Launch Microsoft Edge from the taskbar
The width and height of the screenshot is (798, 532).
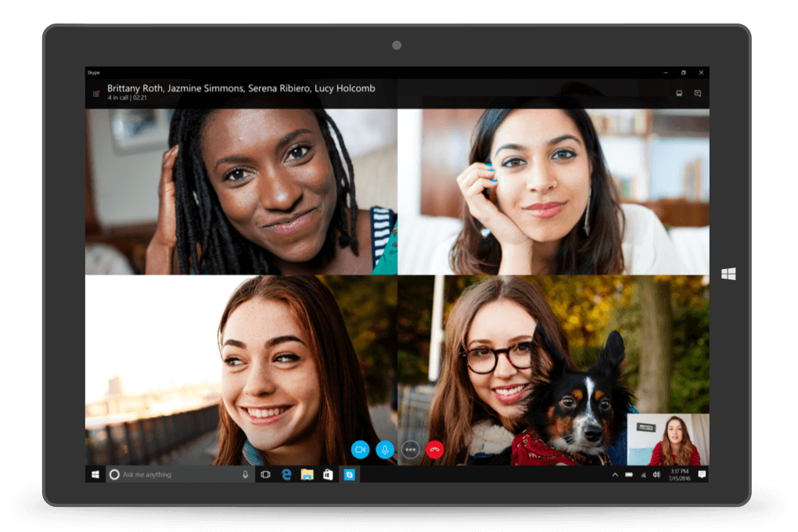click(286, 474)
